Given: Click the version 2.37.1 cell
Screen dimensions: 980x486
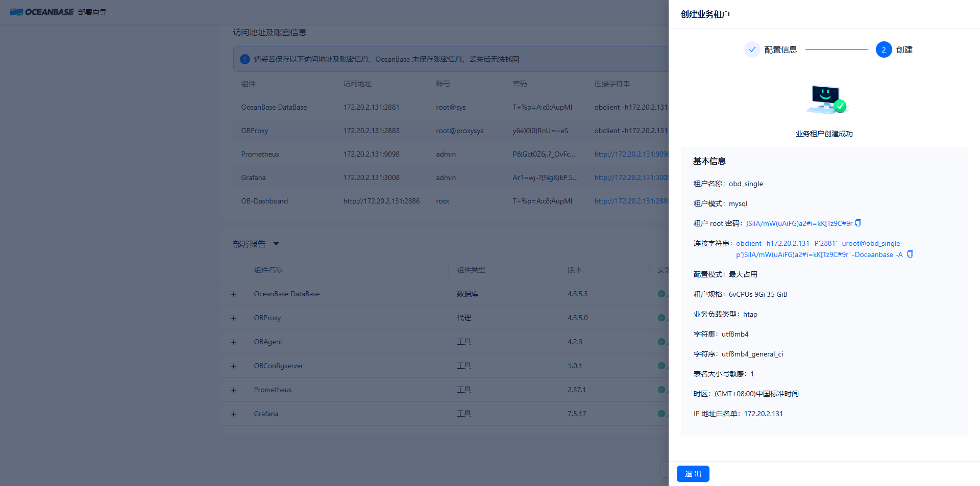Looking at the screenshot, I should coord(577,390).
